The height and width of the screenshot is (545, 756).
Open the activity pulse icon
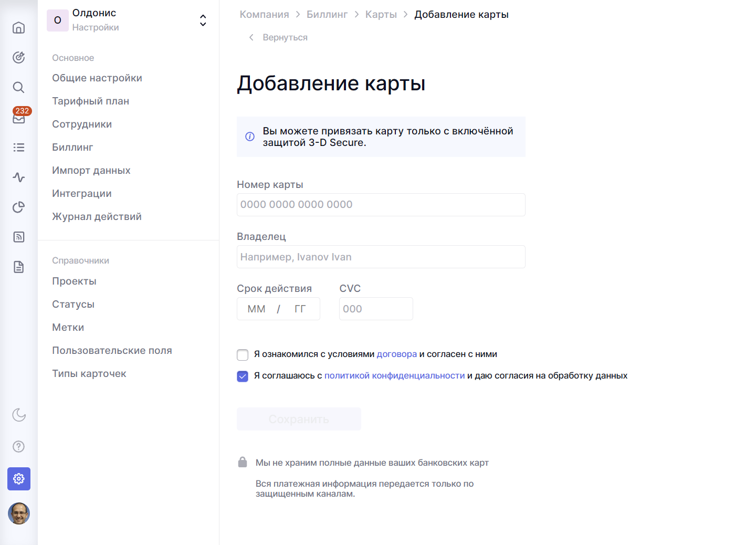click(19, 177)
